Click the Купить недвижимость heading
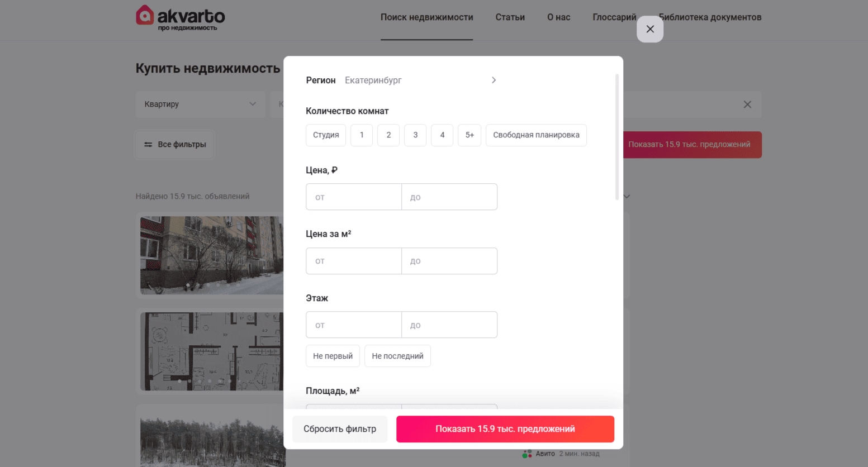 208,69
